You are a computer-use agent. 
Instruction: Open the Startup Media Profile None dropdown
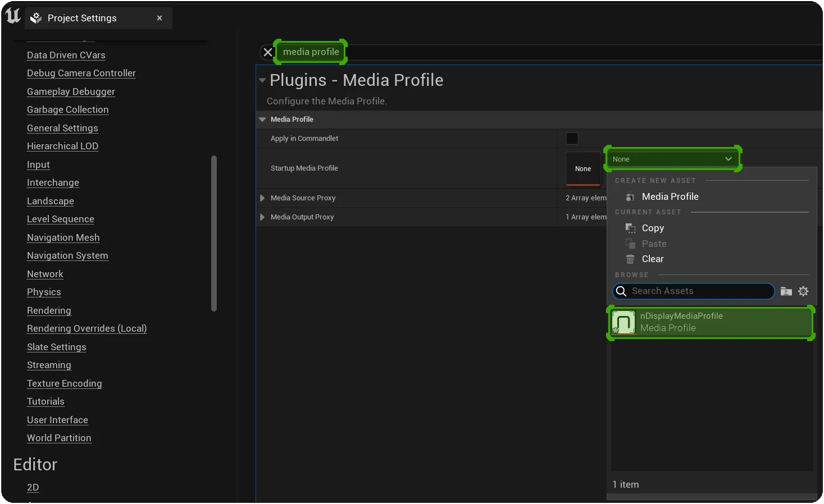673,159
